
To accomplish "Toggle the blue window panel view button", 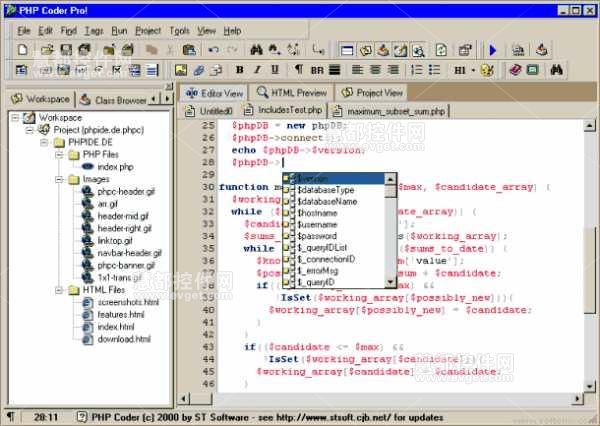I will click(x=347, y=50).
